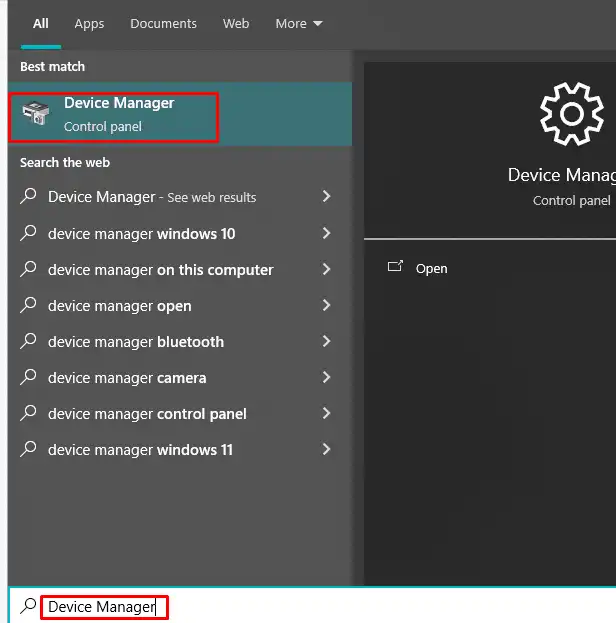This screenshot has width=616, height=623.
Task: Click search icon beside 'device manager open'
Action: [x=29, y=305]
